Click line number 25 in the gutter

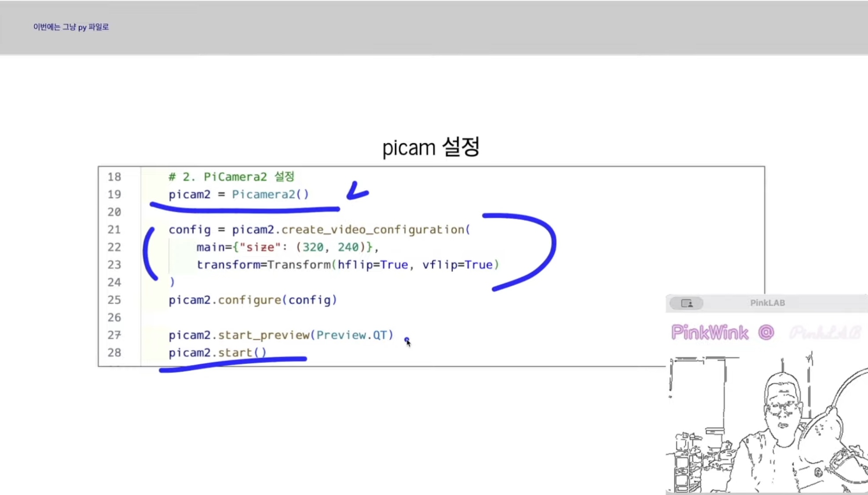pyautogui.click(x=114, y=300)
